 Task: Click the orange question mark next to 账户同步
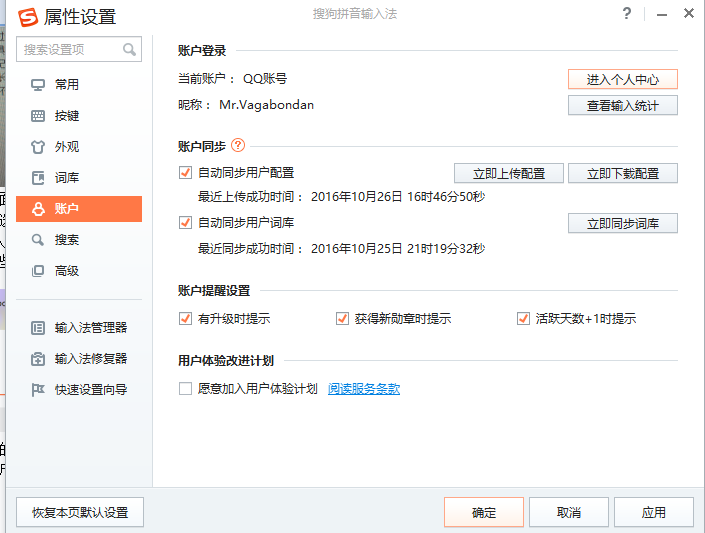pyautogui.click(x=238, y=145)
